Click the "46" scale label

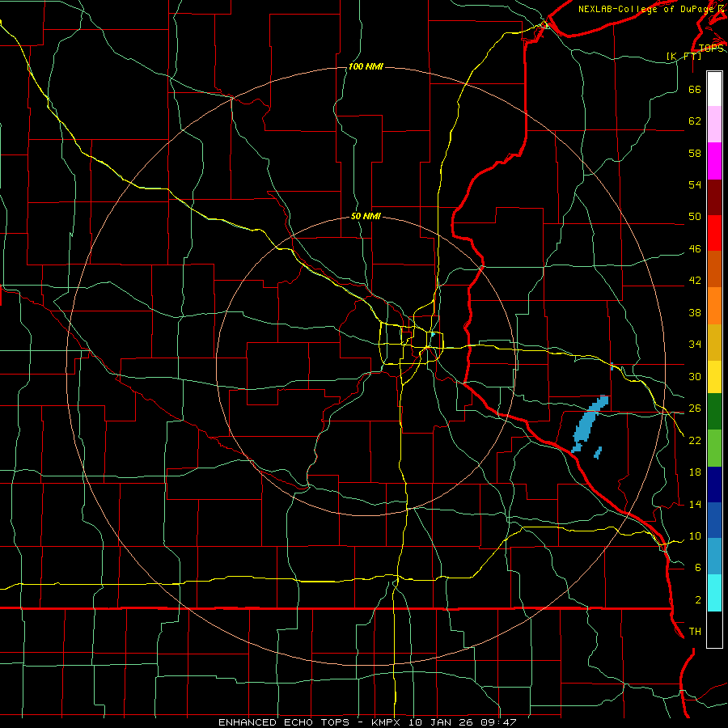pos(695,249)
